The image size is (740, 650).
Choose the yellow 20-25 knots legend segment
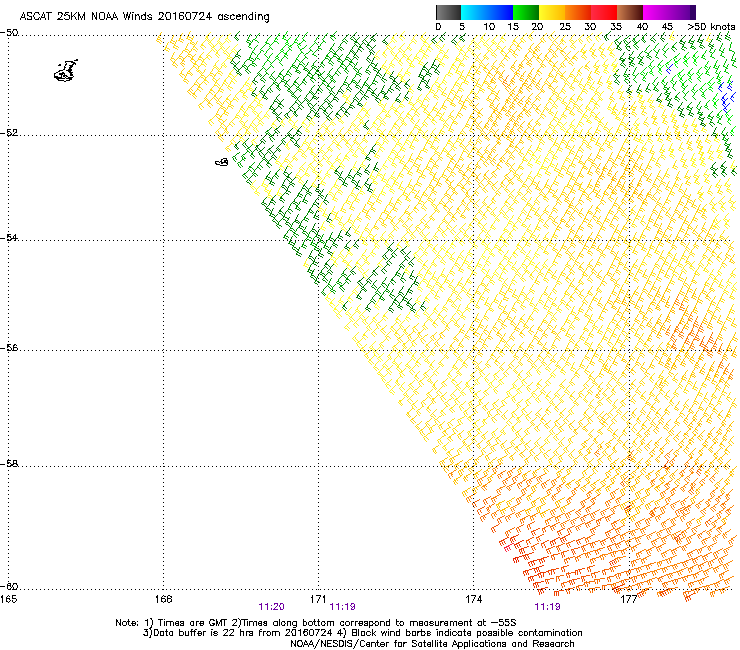[552, 12]
